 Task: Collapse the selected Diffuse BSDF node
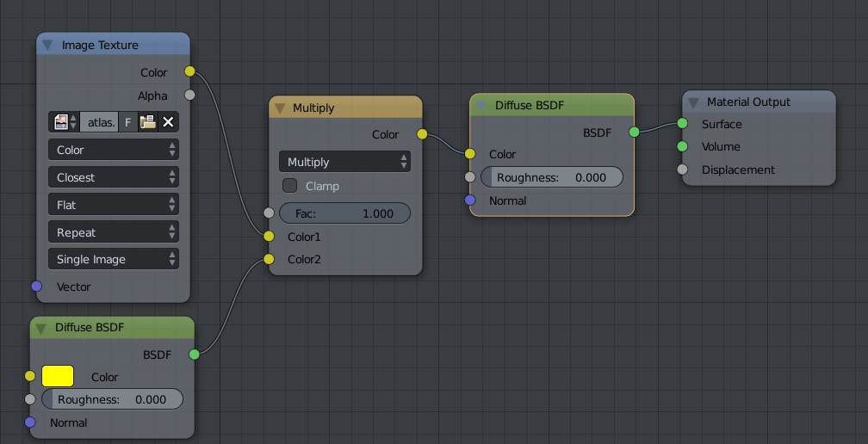[x=481, y=106]
